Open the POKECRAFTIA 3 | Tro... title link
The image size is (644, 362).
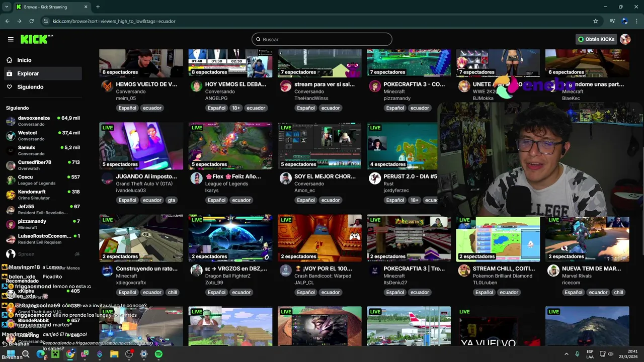[414, 268]
